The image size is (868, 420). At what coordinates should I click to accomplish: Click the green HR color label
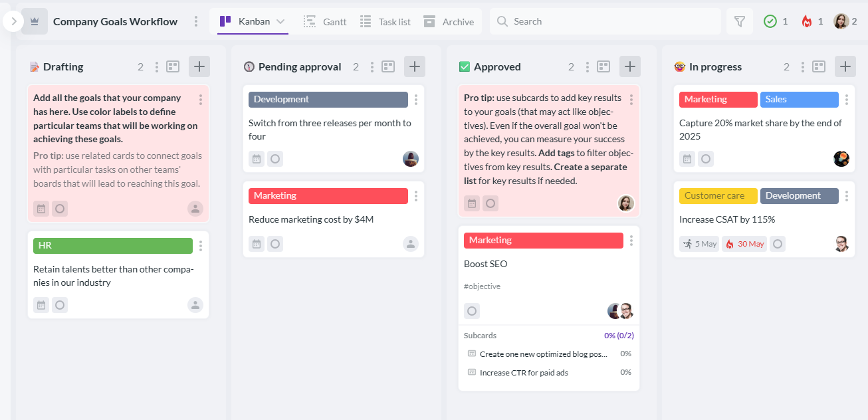113,245
